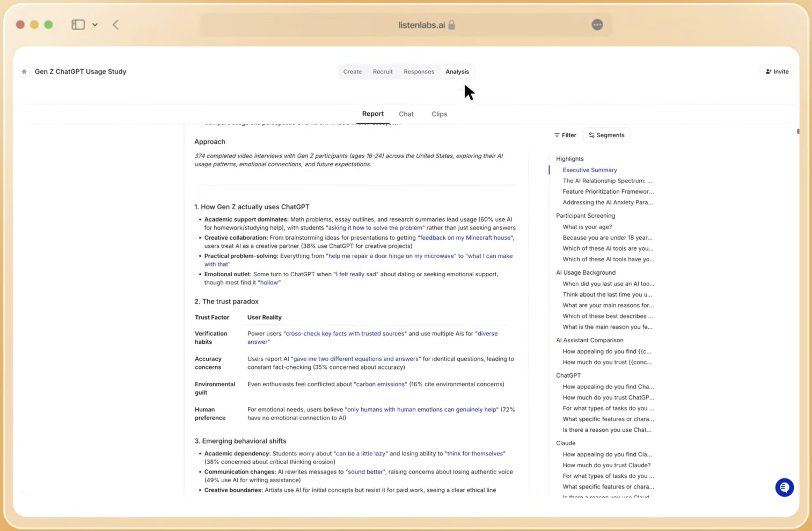Click the padlock icon in the address bar
The image size is (812, 531).
pyautogui.click(x=452, y=25)
